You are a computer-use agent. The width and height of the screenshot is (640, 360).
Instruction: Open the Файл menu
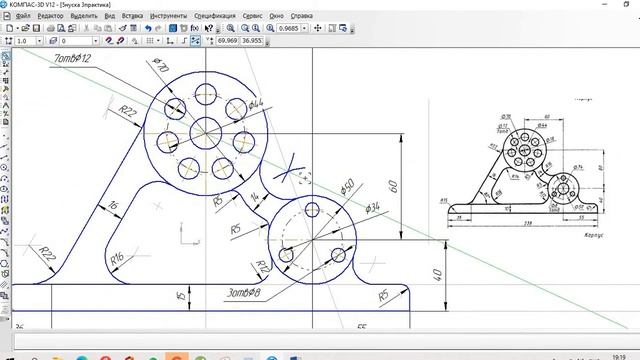point(23,16)
